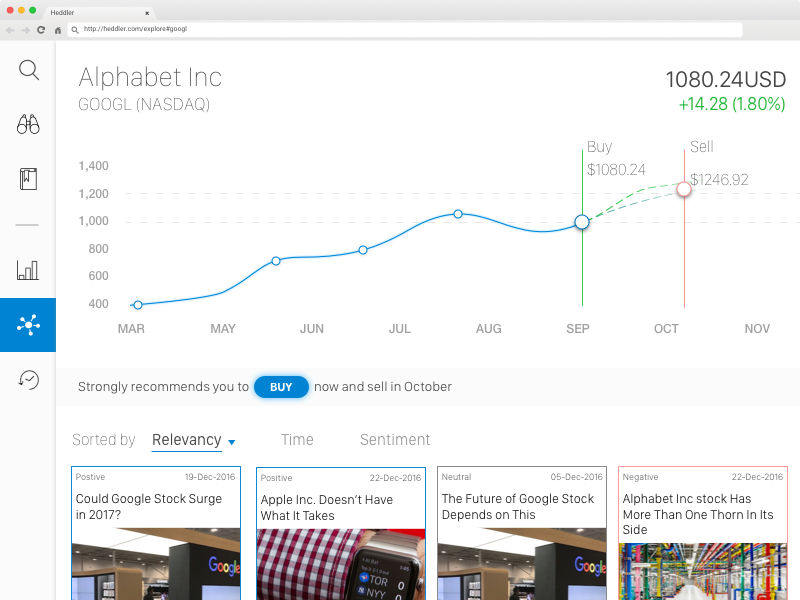This screenshot has height=600, width=800.
Task: Sort articles by Relevancy
Action: (187, 440)
